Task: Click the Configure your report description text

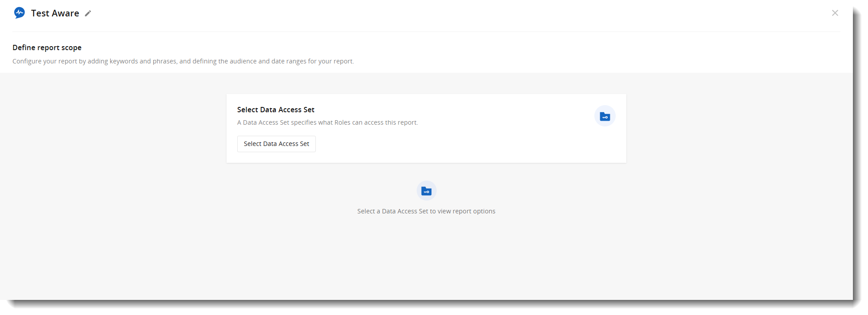Action: (183, 61)
